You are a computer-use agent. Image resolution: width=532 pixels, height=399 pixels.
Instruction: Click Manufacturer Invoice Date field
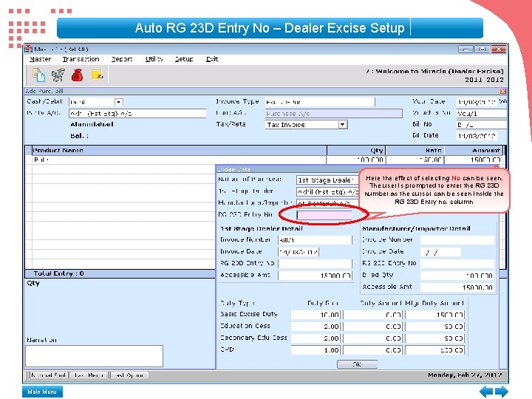pos(440,252)
